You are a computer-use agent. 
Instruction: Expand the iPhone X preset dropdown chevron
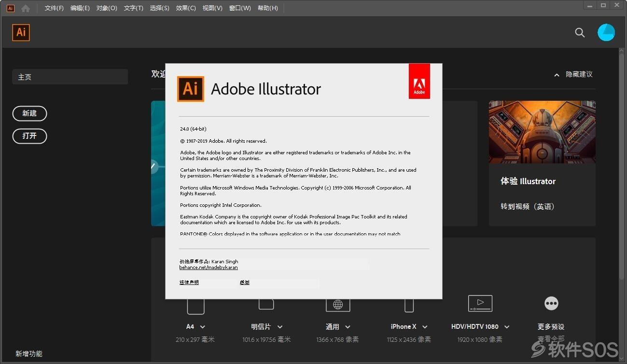pos(424,327)
